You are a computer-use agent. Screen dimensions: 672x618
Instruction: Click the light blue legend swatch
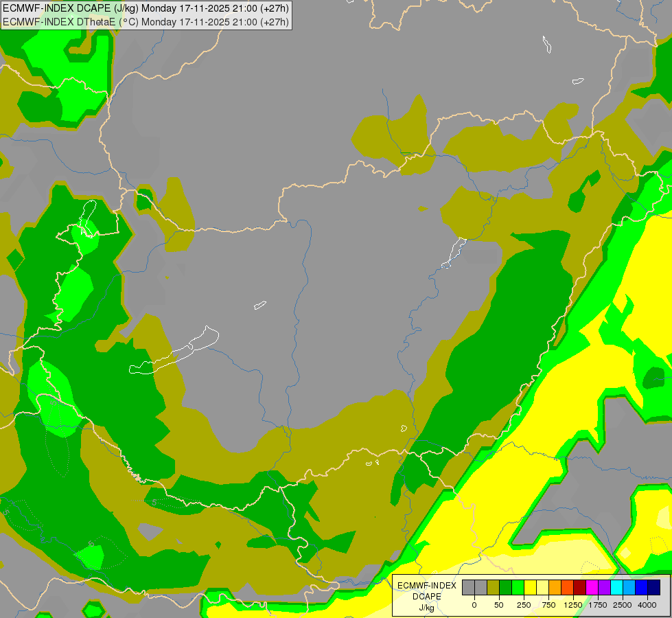pyautogui.click(x=629, y=588)
